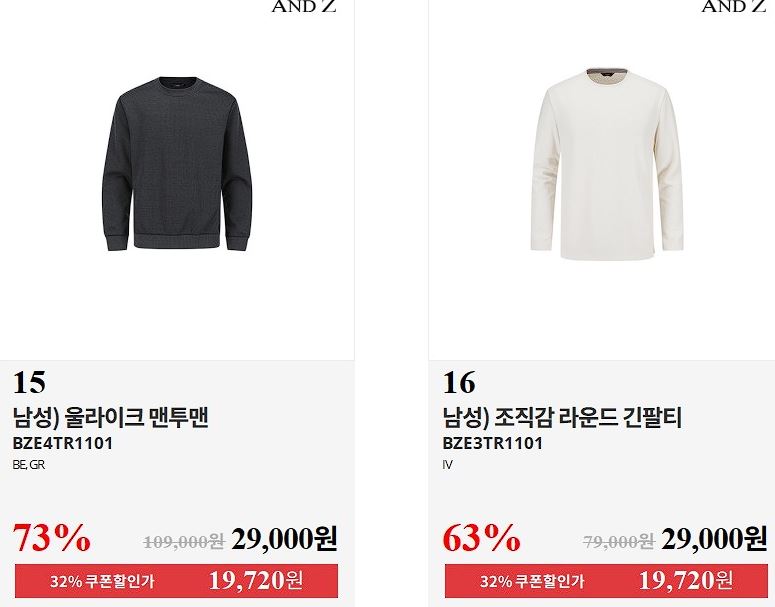Screen dimensions: 775x607
Task: Click rank number 15
Action: pyautogui.click(x=29, y=383)
